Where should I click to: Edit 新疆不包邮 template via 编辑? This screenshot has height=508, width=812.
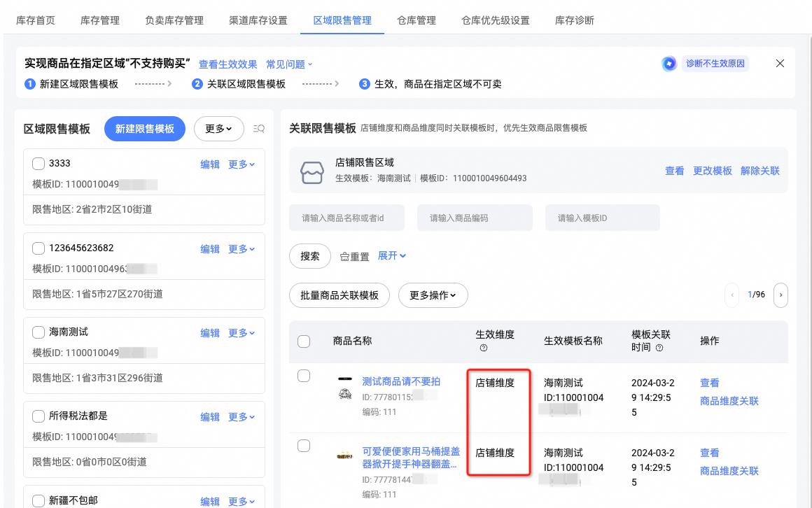pyautogui.click(x=210, y=501)
